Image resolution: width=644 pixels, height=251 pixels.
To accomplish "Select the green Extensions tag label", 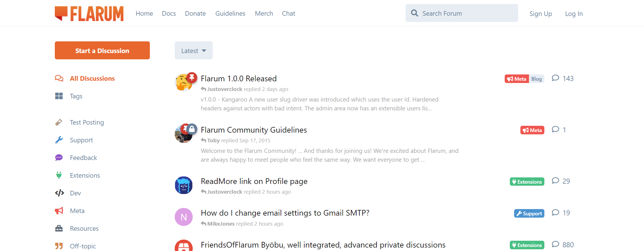I will [527, 181].
